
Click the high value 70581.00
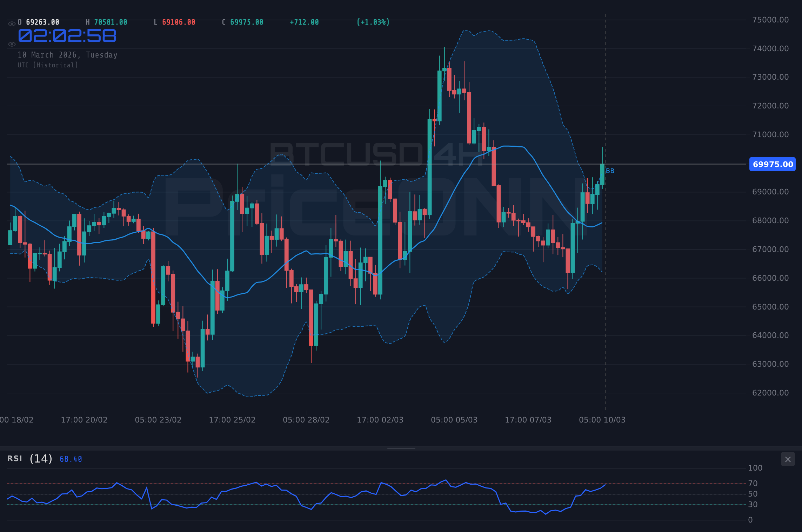(111, 22)
